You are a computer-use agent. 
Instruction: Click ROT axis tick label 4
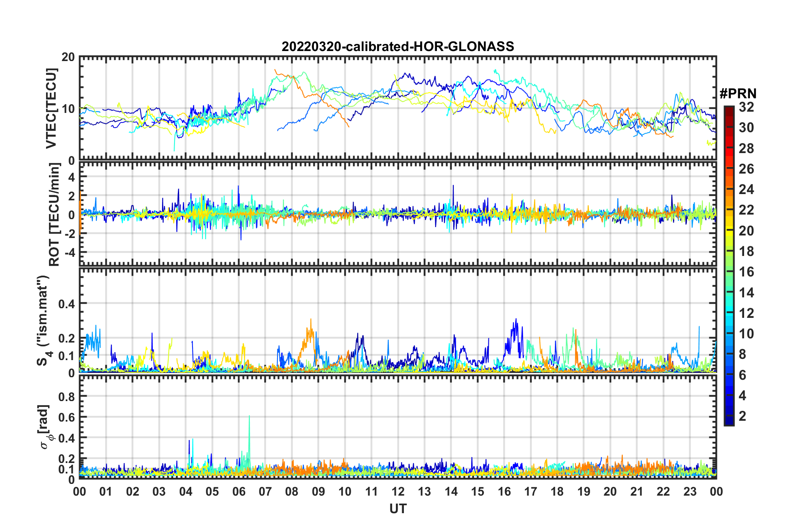(72, 177)
